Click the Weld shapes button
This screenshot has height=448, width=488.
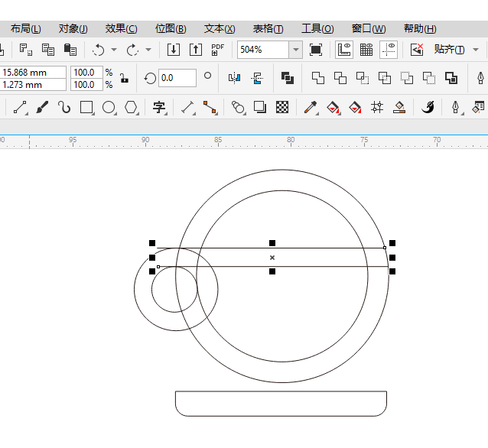click(x=317, y=78)
